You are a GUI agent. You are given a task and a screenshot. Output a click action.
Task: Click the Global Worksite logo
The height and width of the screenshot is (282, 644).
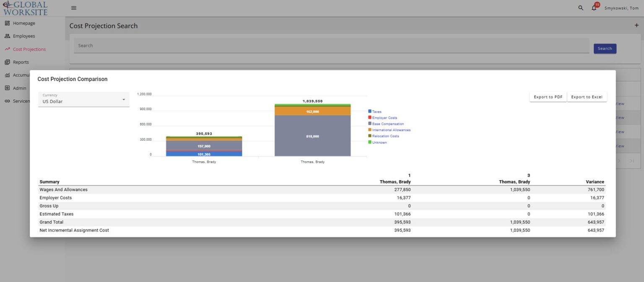click(x=25, y=8)
